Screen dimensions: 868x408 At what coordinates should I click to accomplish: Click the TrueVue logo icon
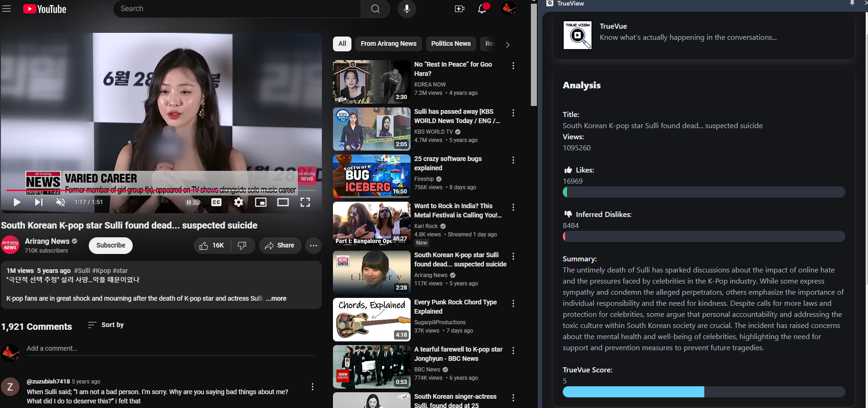click(x=577, y=35)
